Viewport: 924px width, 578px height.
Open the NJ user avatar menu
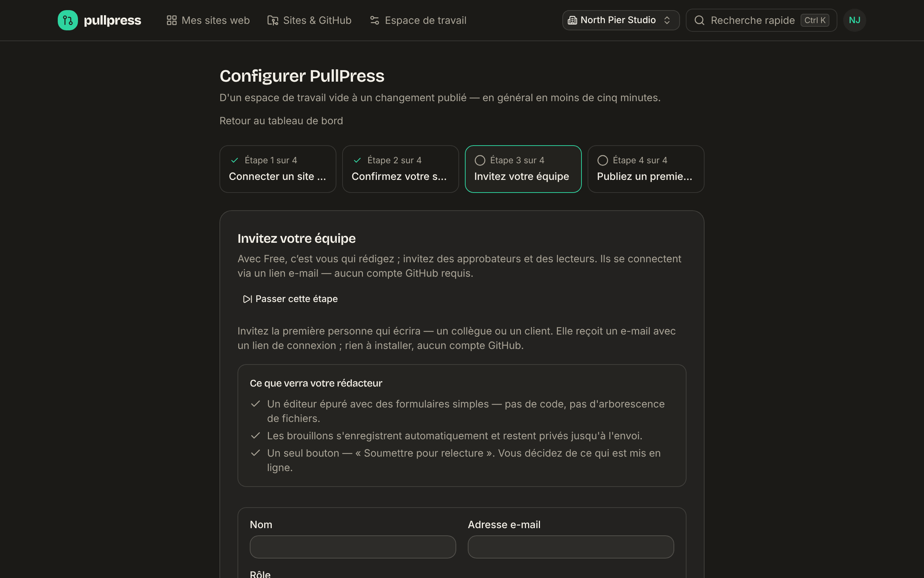click(854, 20)
